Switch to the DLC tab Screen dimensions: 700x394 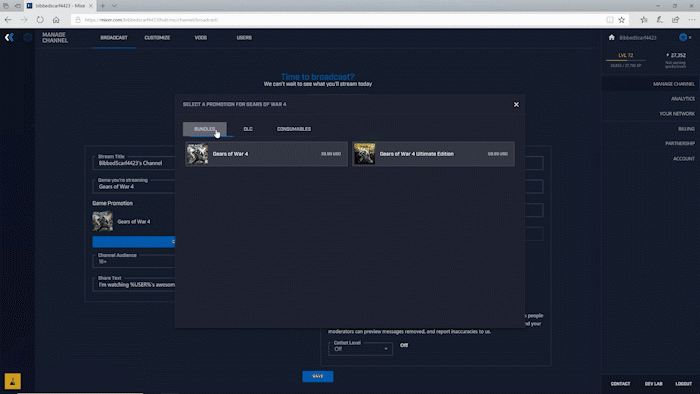pos(248,129)
